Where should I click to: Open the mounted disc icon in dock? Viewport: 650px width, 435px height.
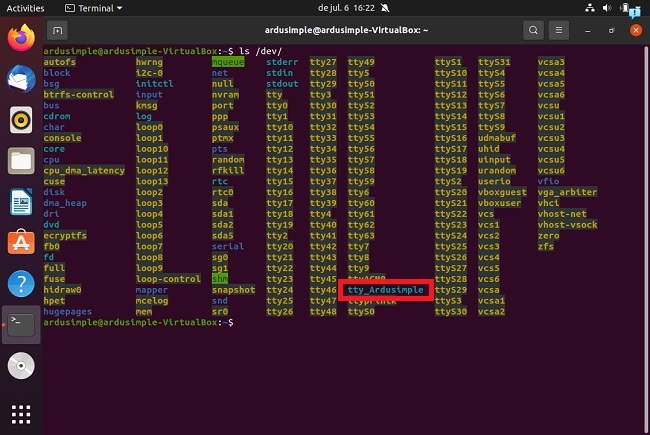[x=20, y=365]
